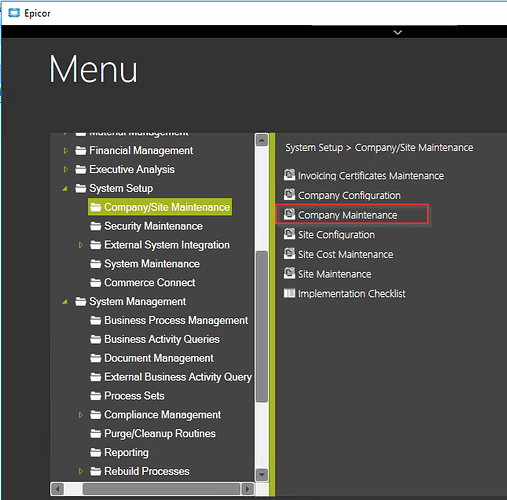The image size is (507, 500).
Task: Open the top bar chevron dropdown
Action: click(398, 32)
